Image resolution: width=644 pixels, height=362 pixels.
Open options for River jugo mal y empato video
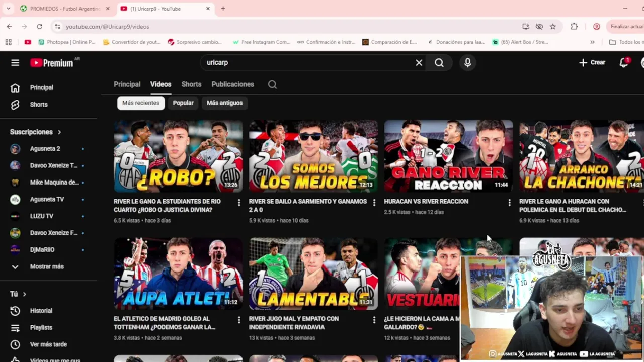point(374,320)
